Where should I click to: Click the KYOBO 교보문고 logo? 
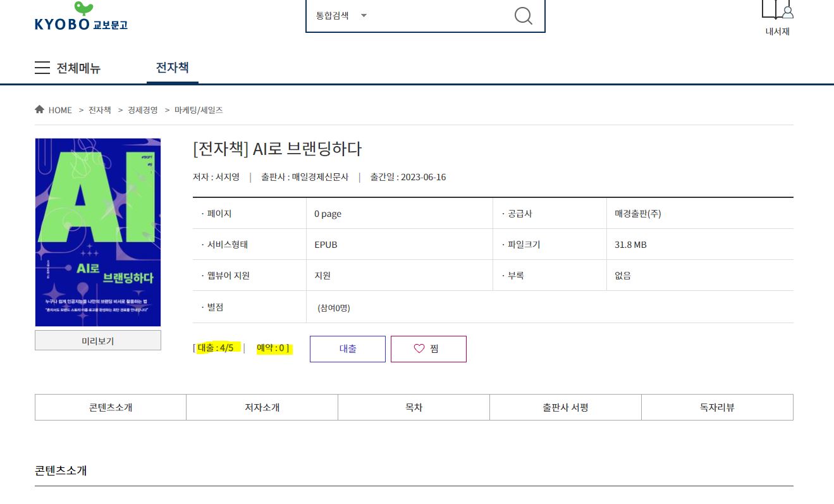tap(80, 17)
